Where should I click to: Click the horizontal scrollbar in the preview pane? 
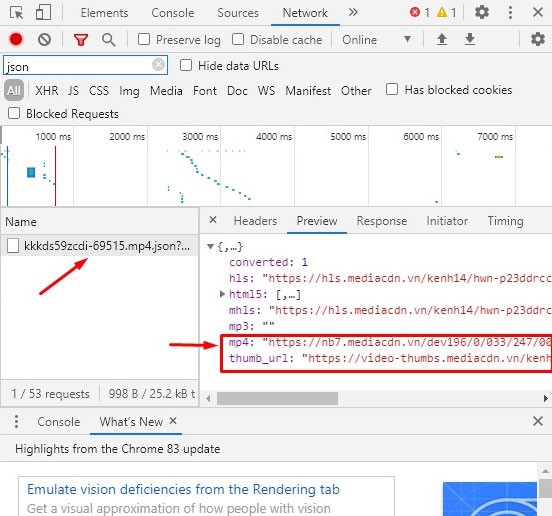(277, 399)
